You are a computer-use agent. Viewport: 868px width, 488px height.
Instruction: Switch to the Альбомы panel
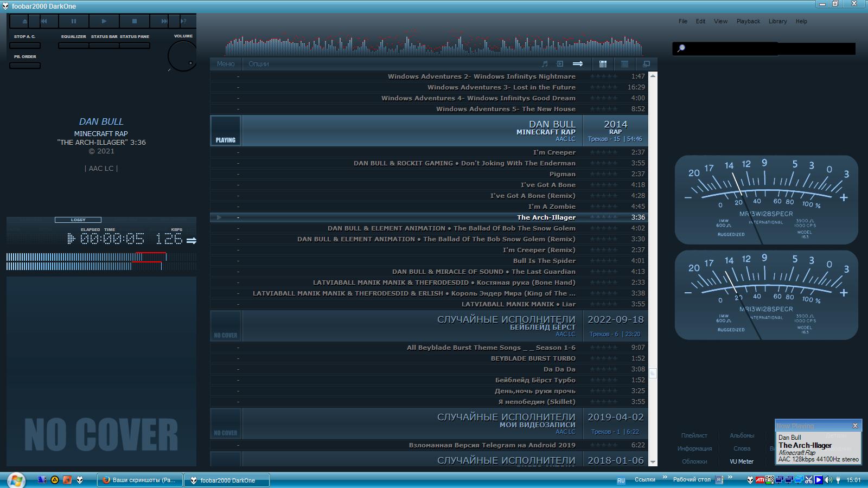click(x=742, y=435)
